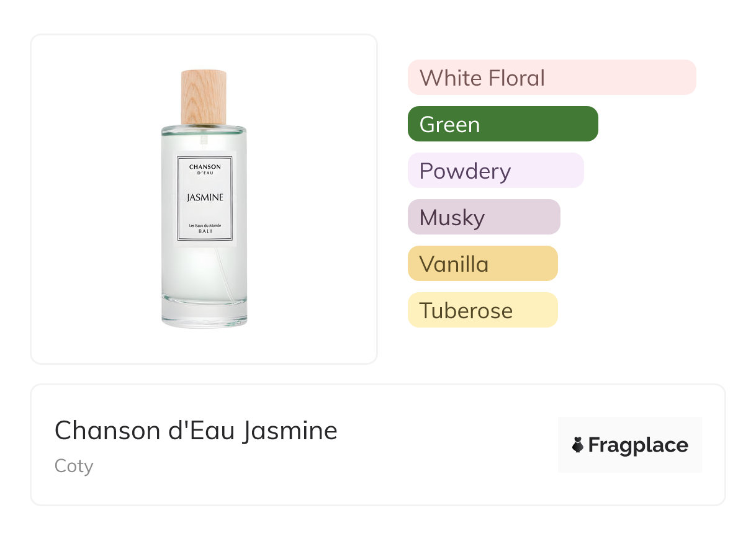Screen dimensions: 756x536
Task: Click the wooden cap of the bottle
Action: [204, 97]
